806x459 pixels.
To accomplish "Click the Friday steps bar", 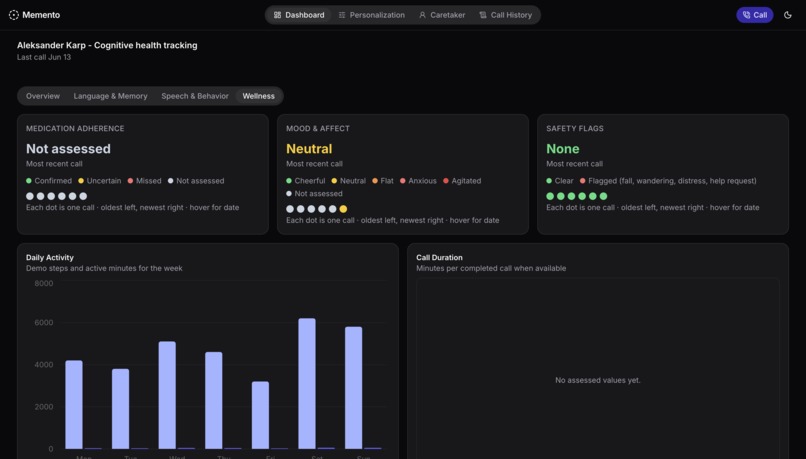I will click(260, 415).
